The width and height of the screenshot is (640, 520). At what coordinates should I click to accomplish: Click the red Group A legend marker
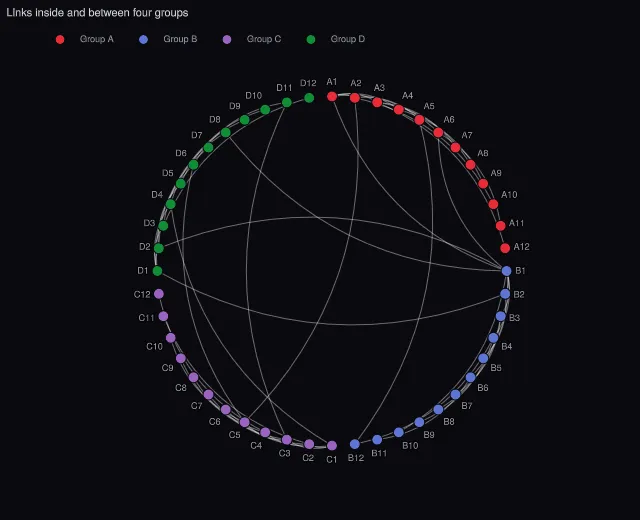click(x=60, y=40)
